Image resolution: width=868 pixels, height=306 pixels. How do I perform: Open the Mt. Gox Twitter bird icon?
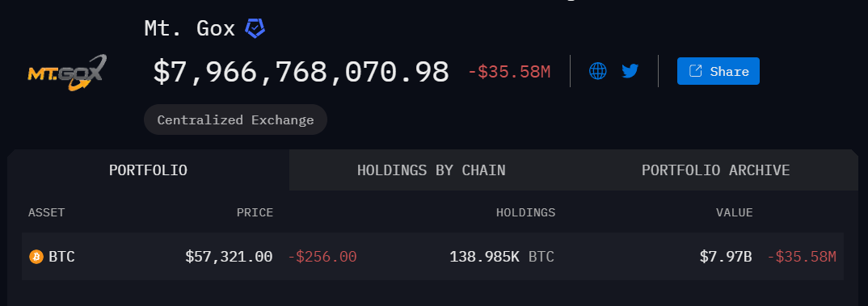click(630, 71)
